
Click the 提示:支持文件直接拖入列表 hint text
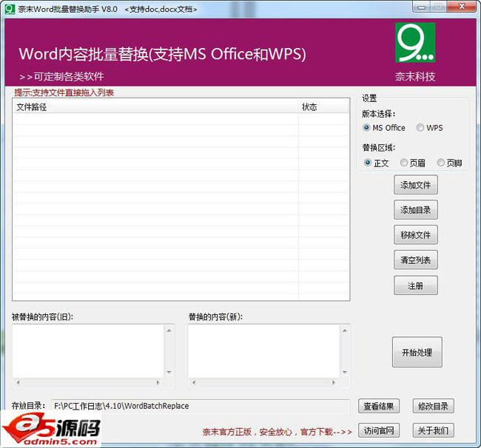(x=64, y=92)
